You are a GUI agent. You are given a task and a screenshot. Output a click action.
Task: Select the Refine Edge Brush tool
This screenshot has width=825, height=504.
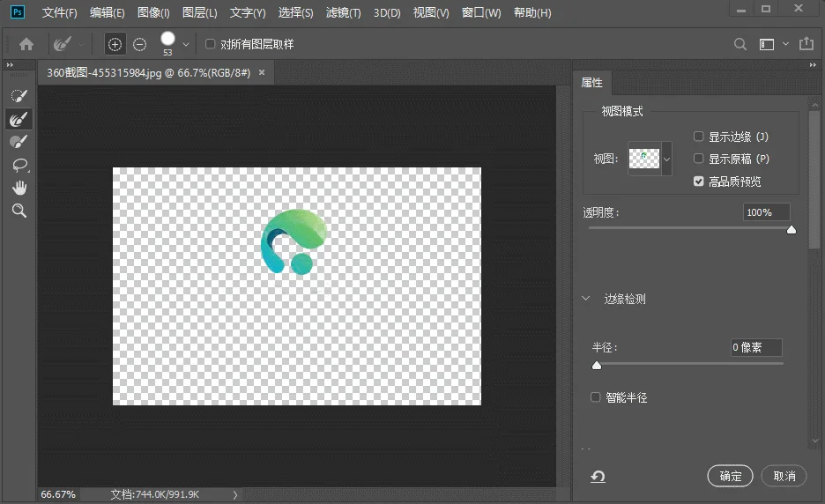[19, 119]
